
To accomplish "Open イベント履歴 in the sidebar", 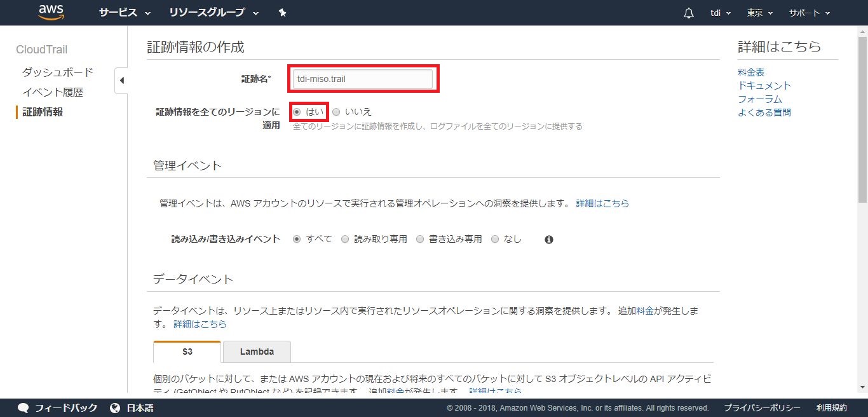I will coord(53,92).
